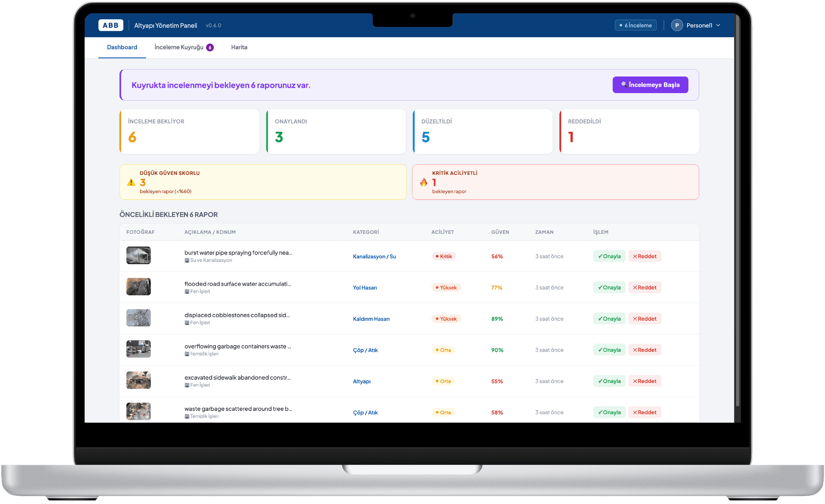Click the Güven column header
825x504 pixels.
[x=500, y=232]
